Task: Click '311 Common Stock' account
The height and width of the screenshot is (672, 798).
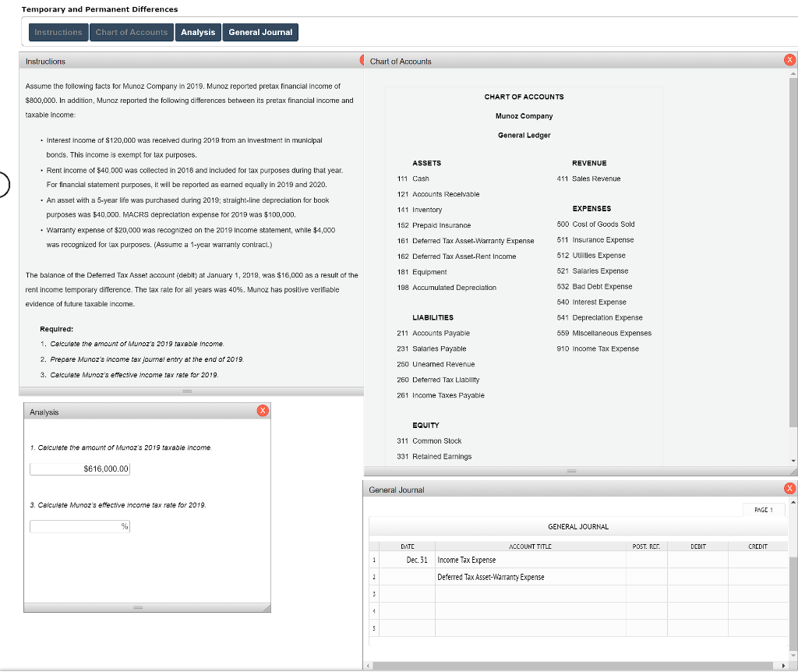Action: coord(429,441)
